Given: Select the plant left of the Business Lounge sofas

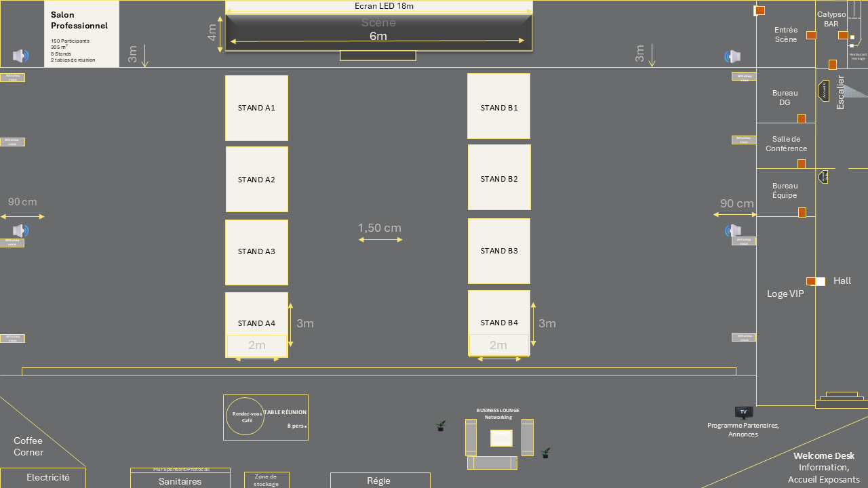Looking at the screenshot, I should click(x=441, y=426).
